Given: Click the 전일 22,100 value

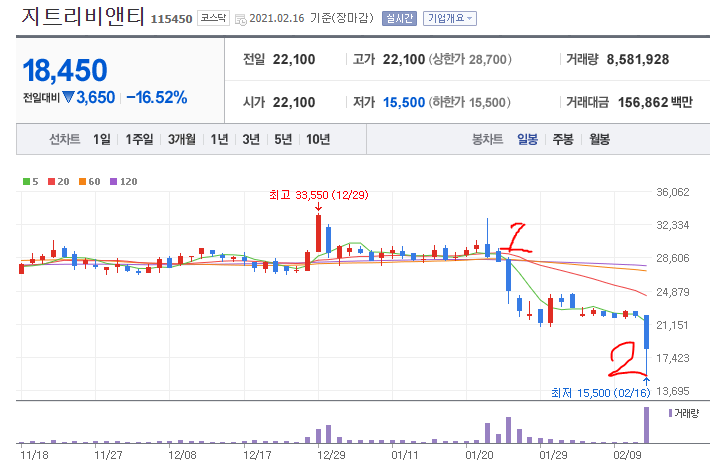Looking at the screenshot, I should (x=293, y=59).
